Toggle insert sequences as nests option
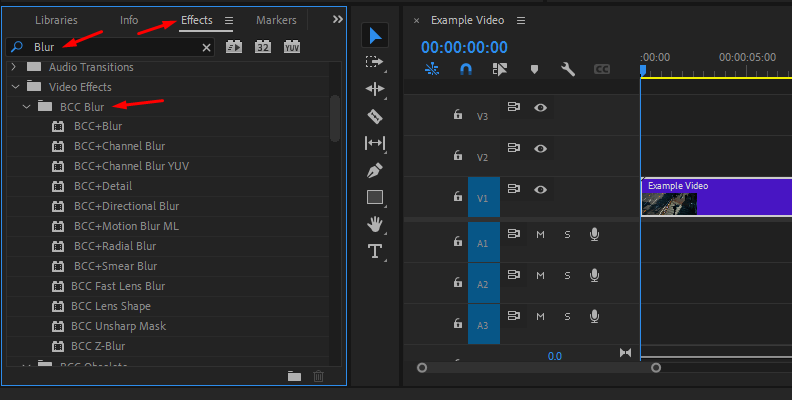 click(x=432, y=69)
